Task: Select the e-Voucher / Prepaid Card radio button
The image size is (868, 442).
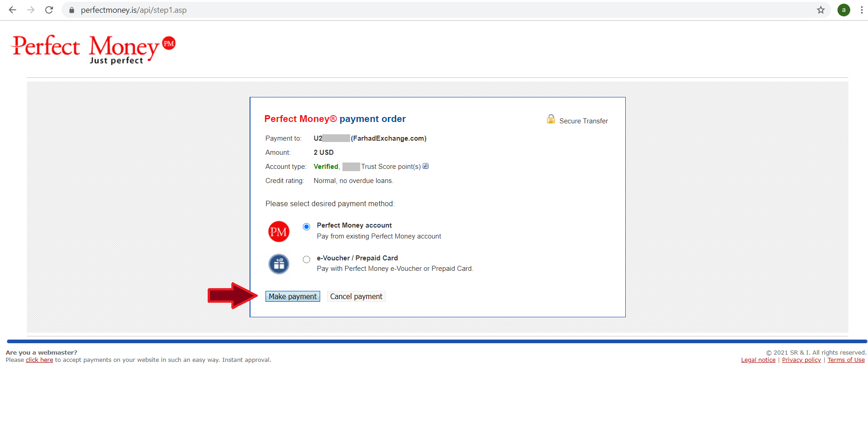Action: (306, 259)
